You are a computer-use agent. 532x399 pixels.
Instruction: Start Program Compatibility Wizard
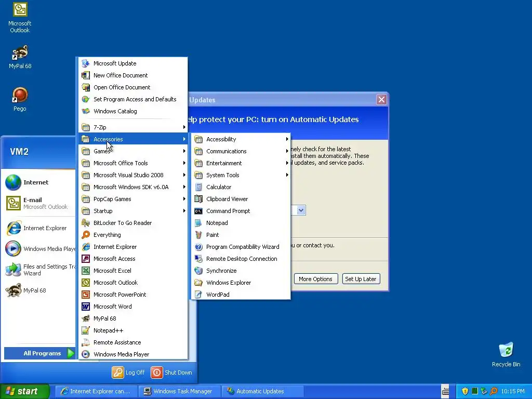pos(241,247)
